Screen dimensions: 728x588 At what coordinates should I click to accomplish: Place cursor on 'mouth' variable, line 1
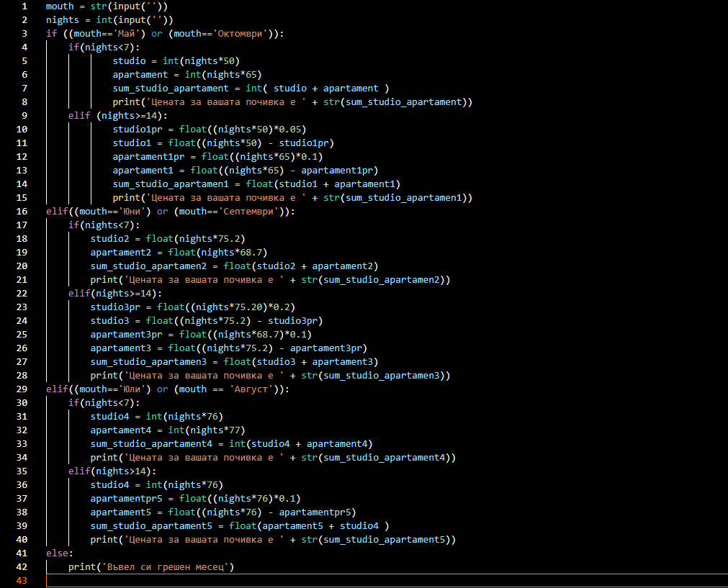tap(60, 6)
